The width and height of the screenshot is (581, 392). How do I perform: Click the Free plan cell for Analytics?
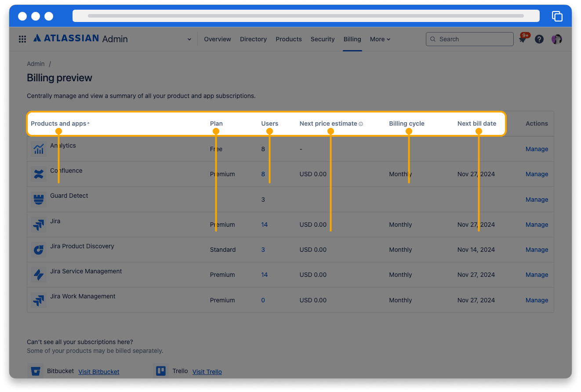[x=216, y=149]
